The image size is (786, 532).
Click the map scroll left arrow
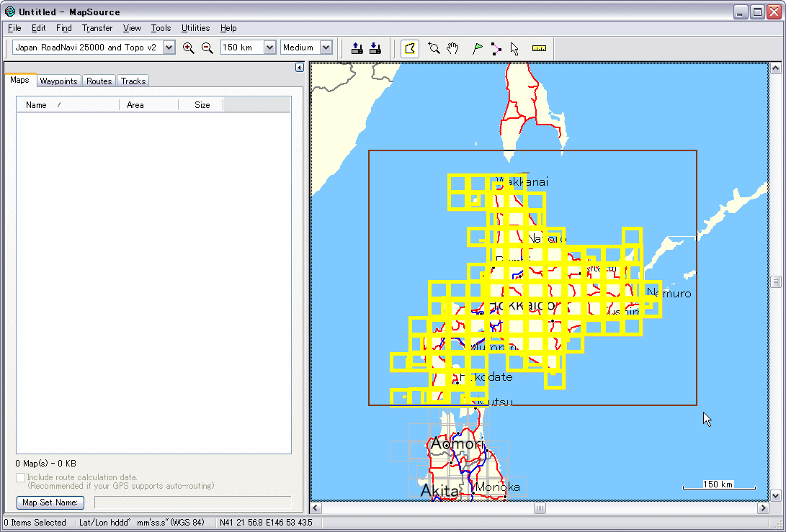click(316, 508)
